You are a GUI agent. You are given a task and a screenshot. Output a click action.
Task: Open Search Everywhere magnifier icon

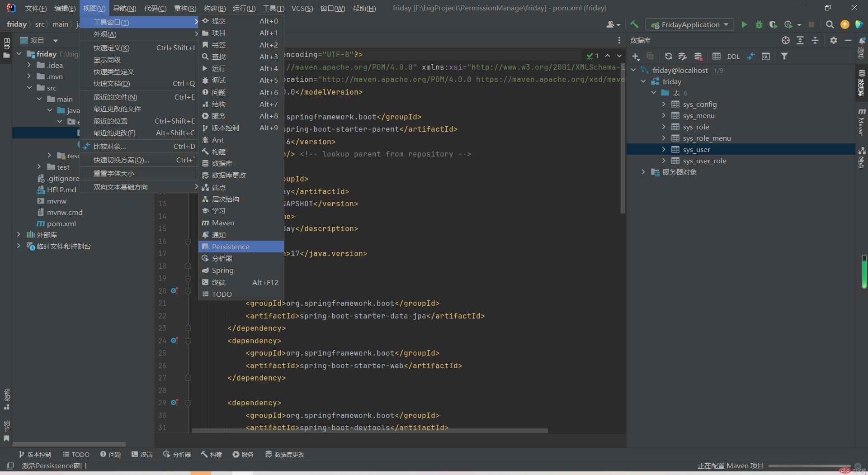coord(830,24)
